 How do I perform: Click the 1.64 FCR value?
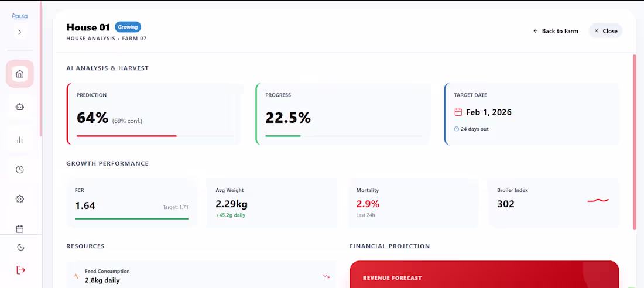click(85, 205)
